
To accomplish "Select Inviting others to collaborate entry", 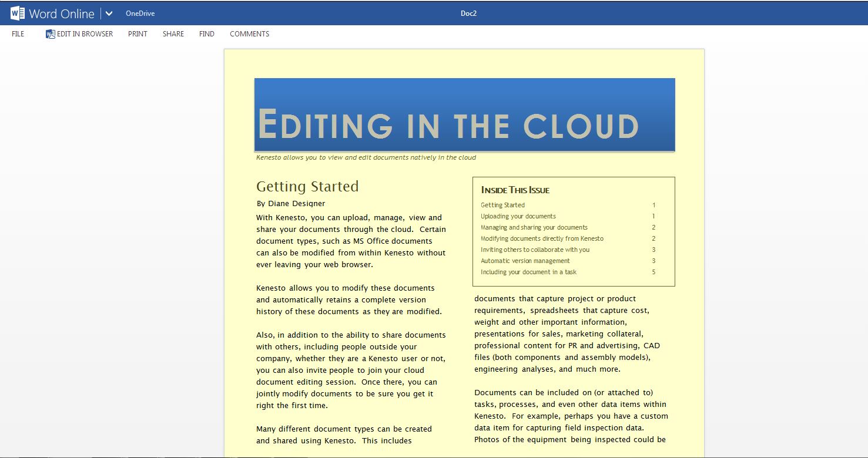I will [535, 250].
